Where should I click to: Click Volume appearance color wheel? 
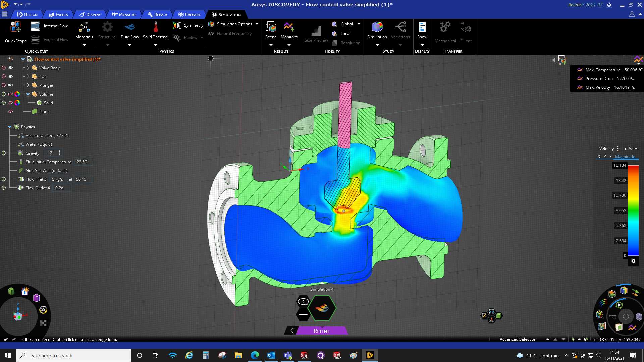(17, 94)
